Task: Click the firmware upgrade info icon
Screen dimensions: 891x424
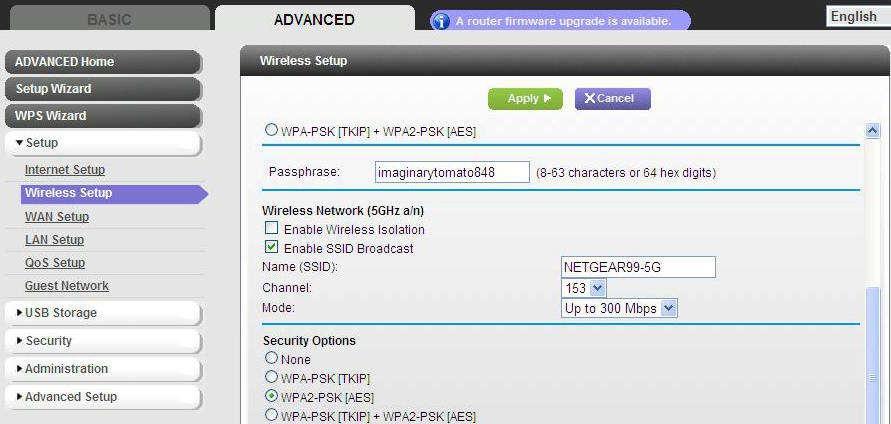Action: click(x=440, y=21)
